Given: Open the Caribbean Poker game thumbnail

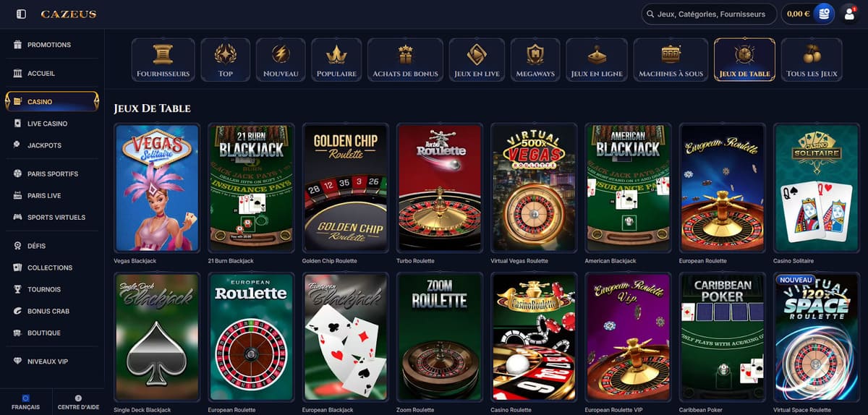Looking at the screenshot, I should 722,337.
